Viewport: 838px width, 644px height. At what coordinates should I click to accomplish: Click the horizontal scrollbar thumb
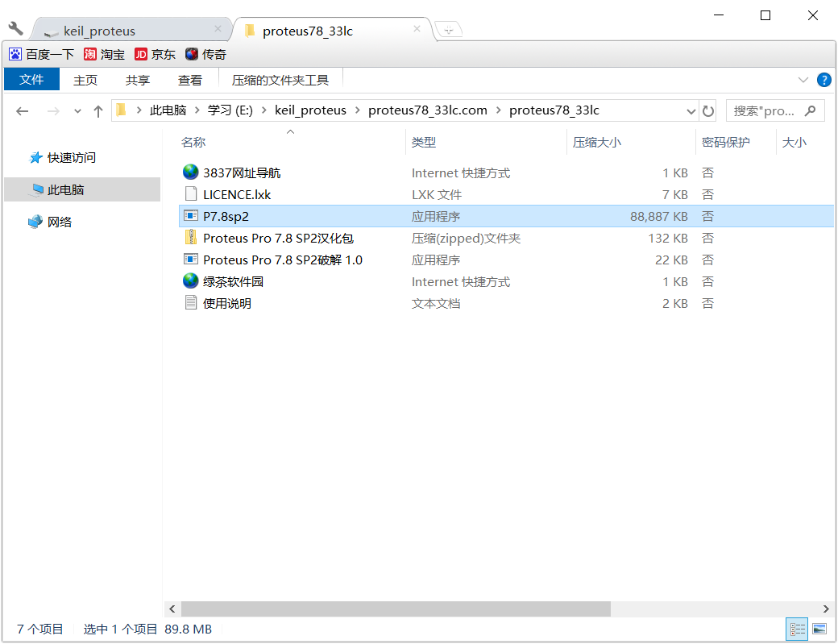396,609
